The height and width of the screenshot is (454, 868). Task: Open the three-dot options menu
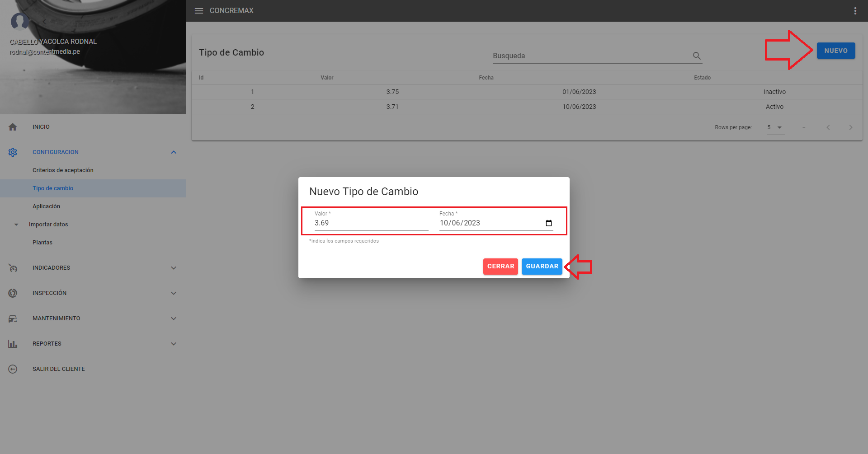[855, 11]
